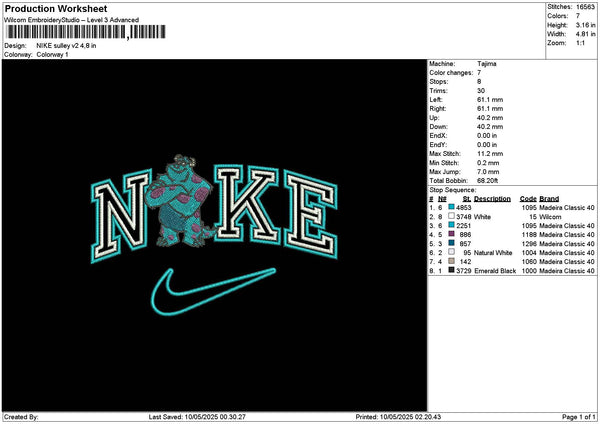Click the Trims value '30'
The width and height of the screenshot is (600, 424).
481,91
